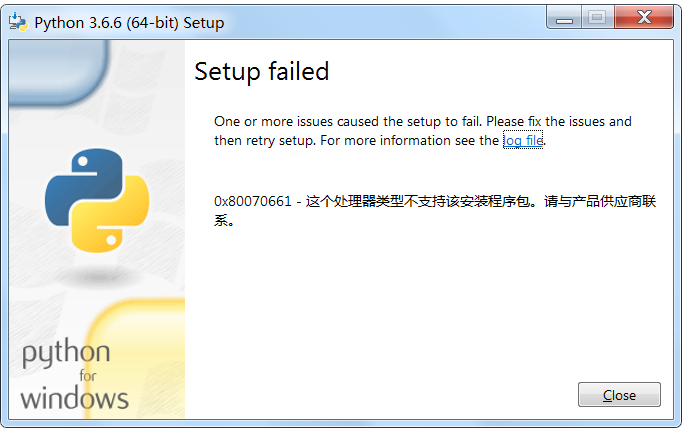The image size is (687, 430).
Task: Click the Python 3.6.6 (64-bit) Setup title text
Action: (x=129, y=23)
